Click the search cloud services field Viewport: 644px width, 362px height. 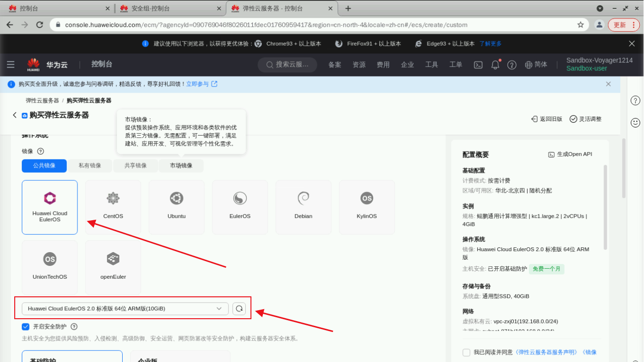(288, 65)
